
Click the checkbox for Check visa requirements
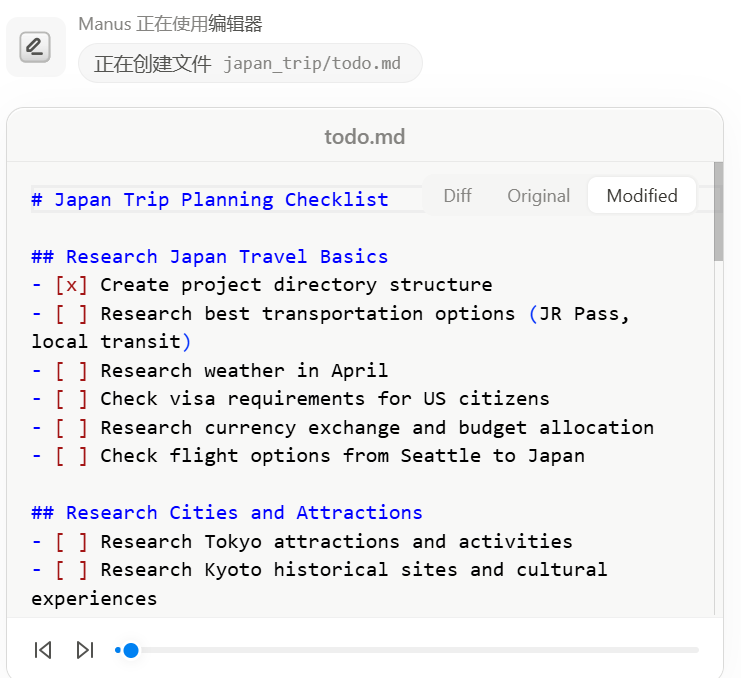(71, 399)
